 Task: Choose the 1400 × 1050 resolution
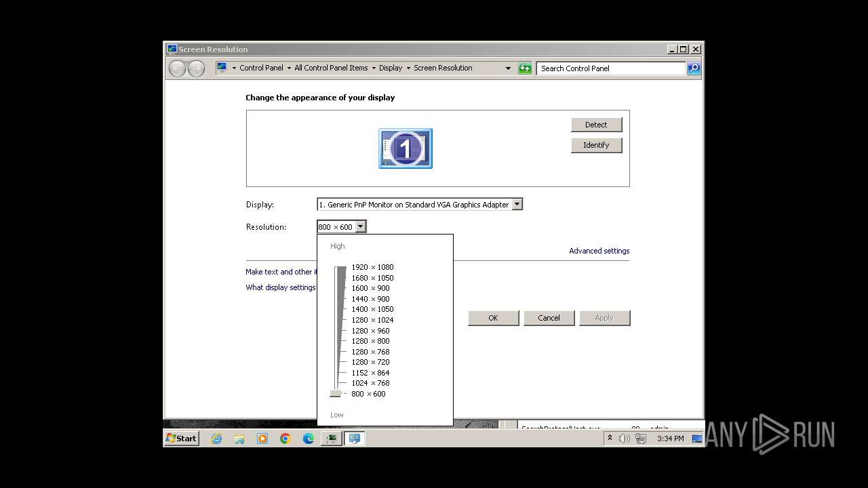372,309
